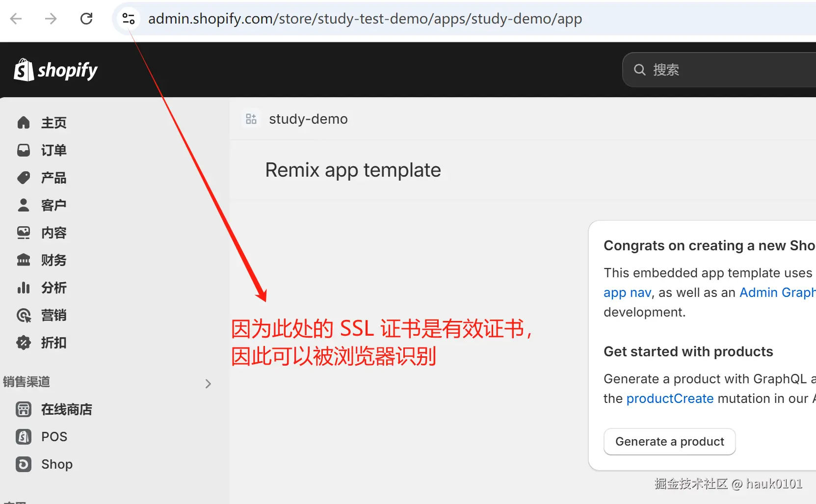816x504 pixels.
Task: Click the browser forward arrow
Action: coord(51,19)
